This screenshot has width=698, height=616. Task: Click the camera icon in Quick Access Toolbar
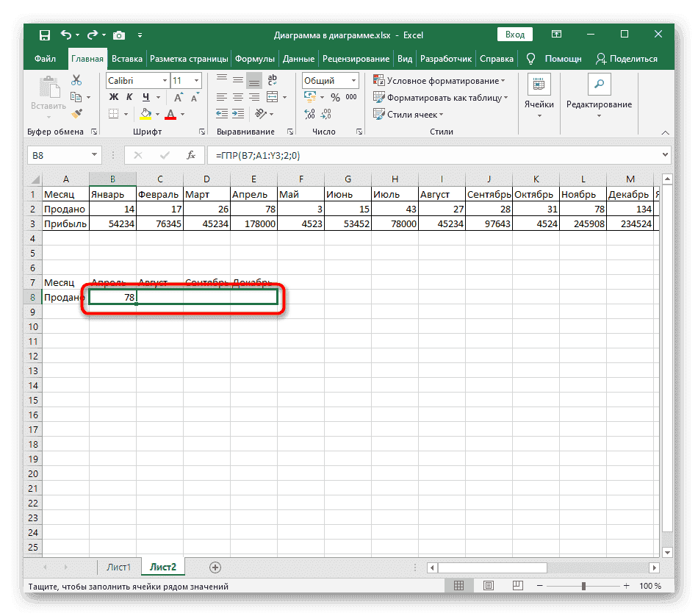click(119, 35)
